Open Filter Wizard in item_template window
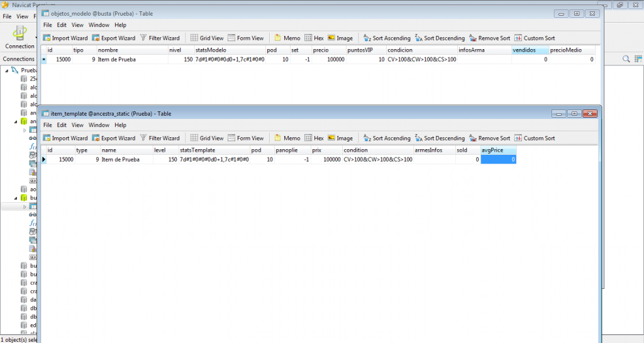The image size is (644, 343). click(160, 138)
